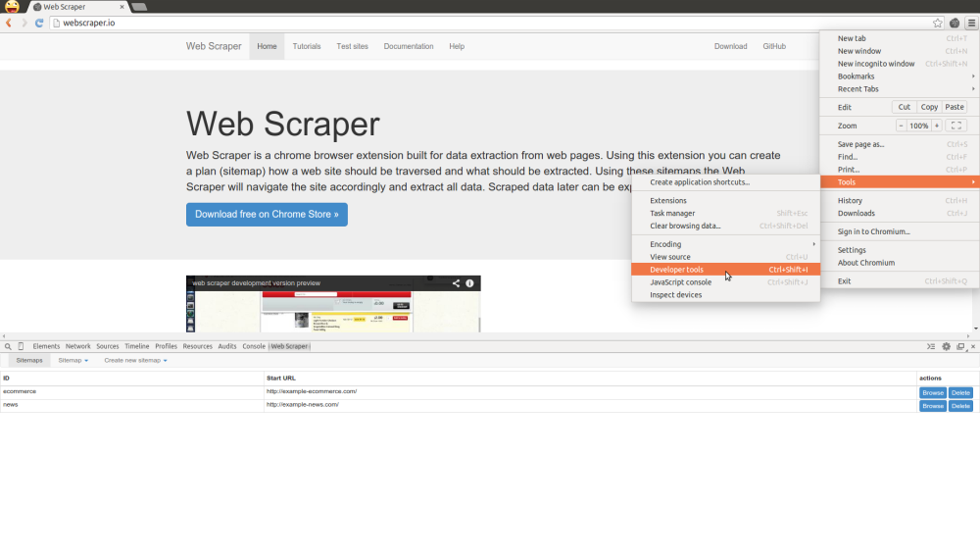Click the http://example-news.com/ URL cell
Image resolution: width=980 pixels, height=556 pixels.
[x=590, y=405]
